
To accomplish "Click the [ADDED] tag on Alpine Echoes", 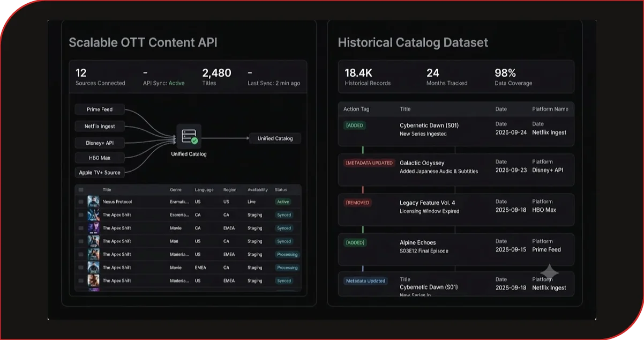I will (x=355, y=242).
